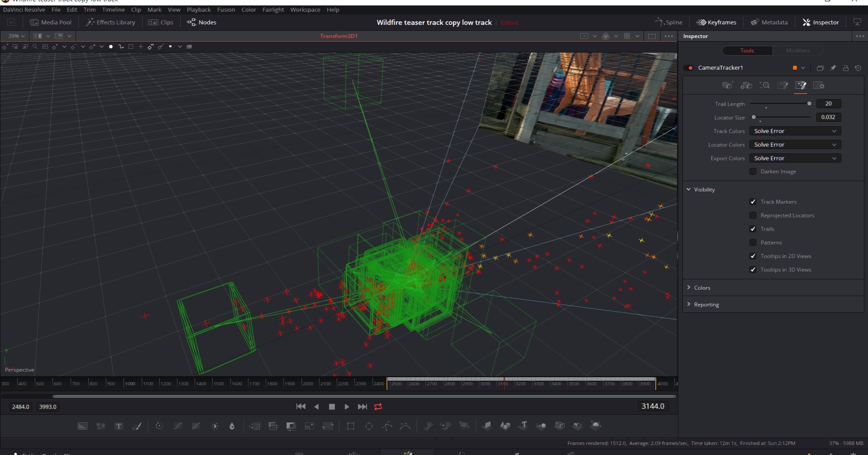The image size is (868, 455).
Task: Reset CameraTracker1 settings to default
Action: 858,68
